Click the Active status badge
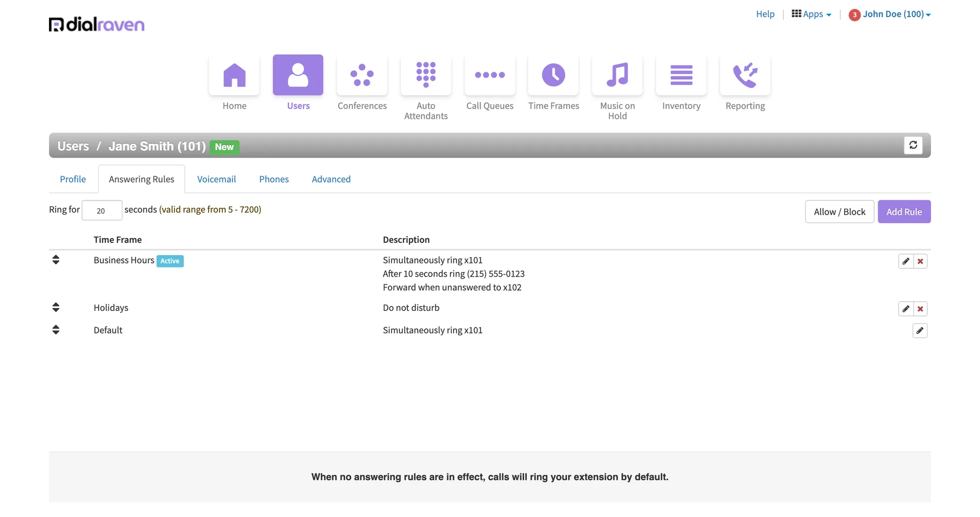The width and height of the screenshot is (980, 517). 170,261
